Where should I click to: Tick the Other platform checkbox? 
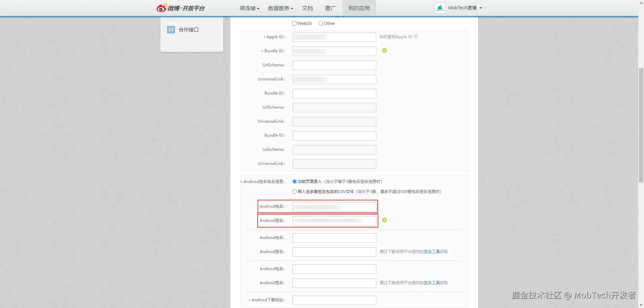321,23
